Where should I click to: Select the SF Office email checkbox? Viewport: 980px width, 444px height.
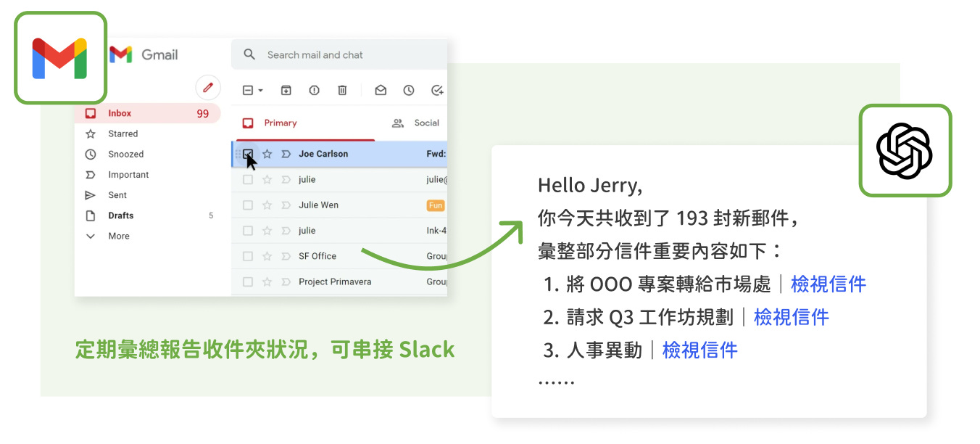248,256
